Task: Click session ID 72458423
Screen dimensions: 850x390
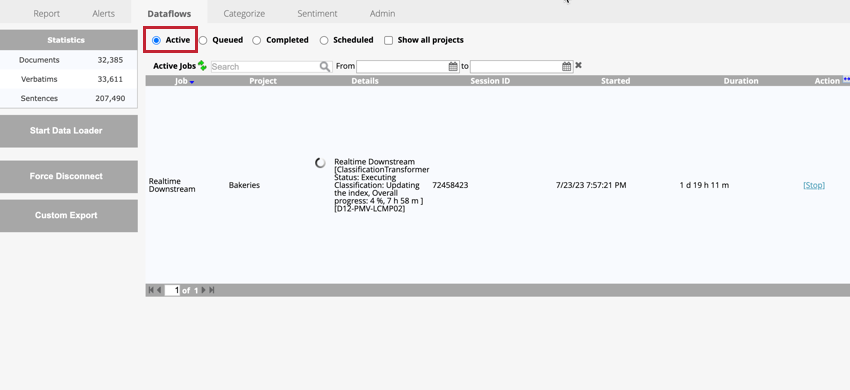Action: coord(450,186)
